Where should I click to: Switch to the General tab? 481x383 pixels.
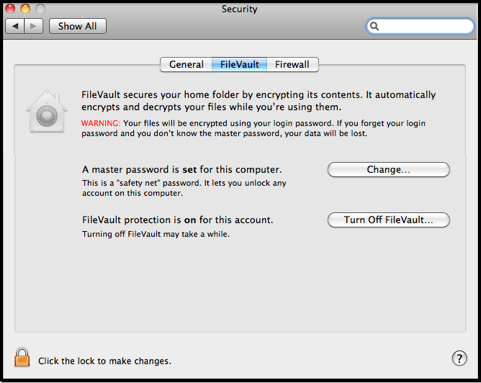pos(186,64)
